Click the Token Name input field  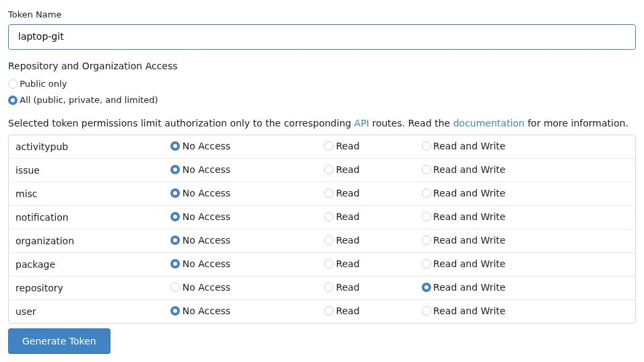(321, 37)
